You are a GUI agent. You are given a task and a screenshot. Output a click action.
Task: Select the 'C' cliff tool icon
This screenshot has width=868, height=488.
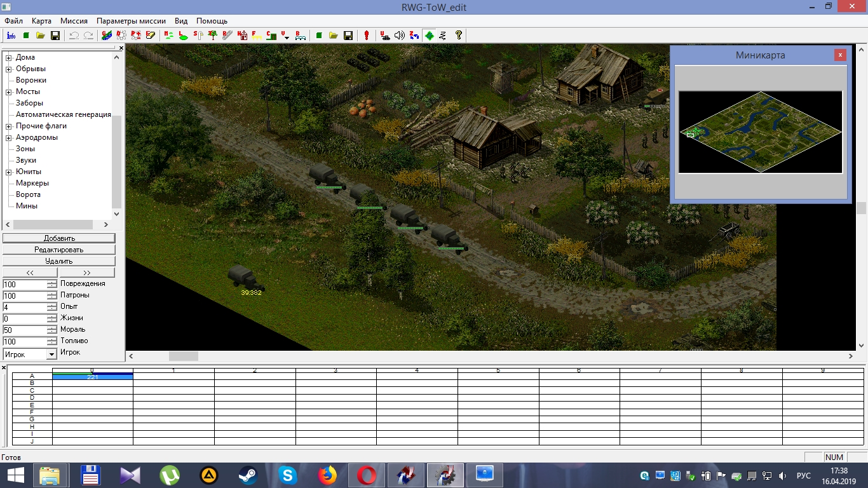coord(272,36)
